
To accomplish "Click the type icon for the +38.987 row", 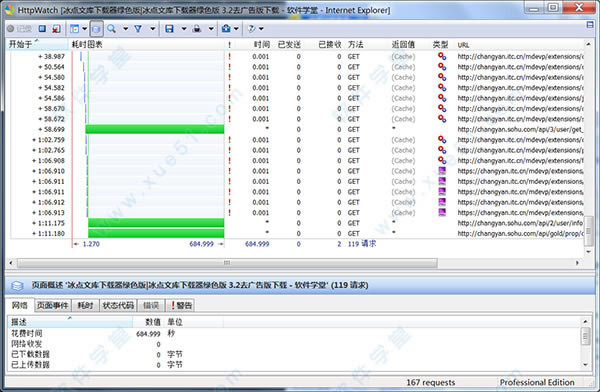I will (x=442, y=56).
